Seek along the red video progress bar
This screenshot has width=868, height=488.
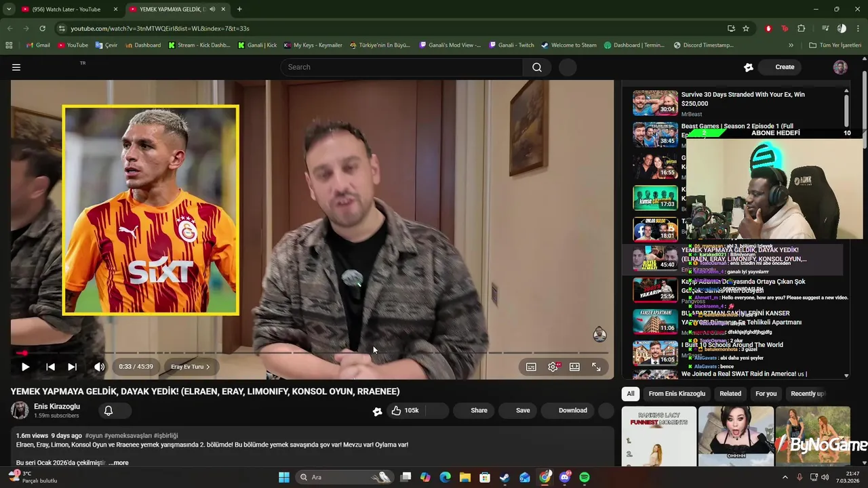(x=312, y=353)
